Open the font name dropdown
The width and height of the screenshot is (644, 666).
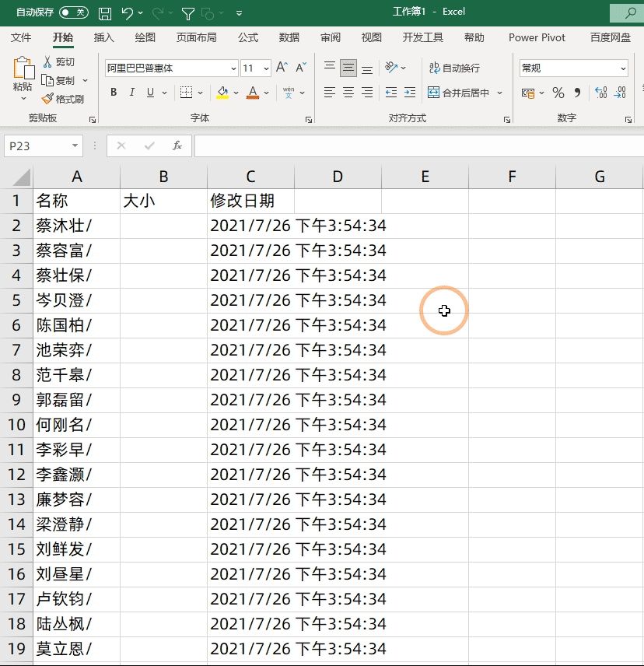[x=233, y=68]
